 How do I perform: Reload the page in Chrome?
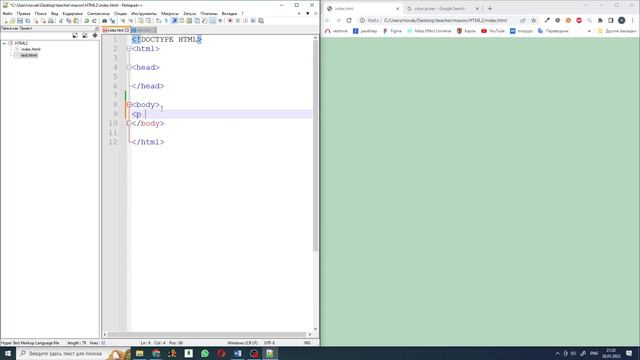pos(349,20)
